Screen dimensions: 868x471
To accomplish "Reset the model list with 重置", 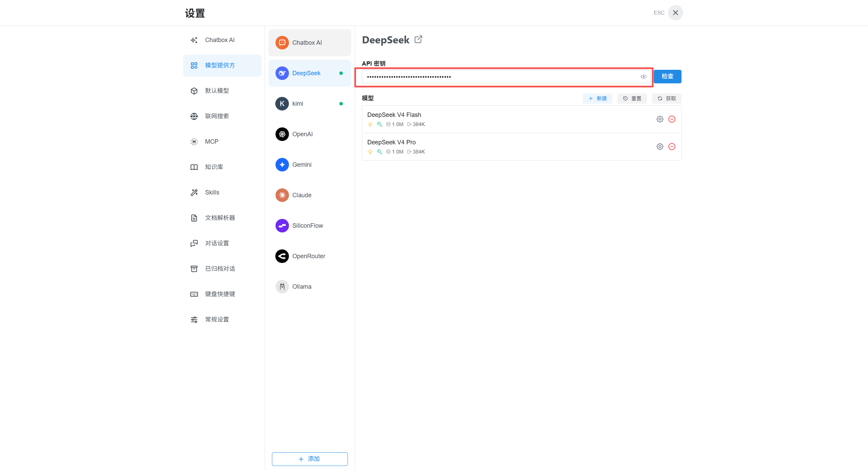I will click(x=632, y=99).
